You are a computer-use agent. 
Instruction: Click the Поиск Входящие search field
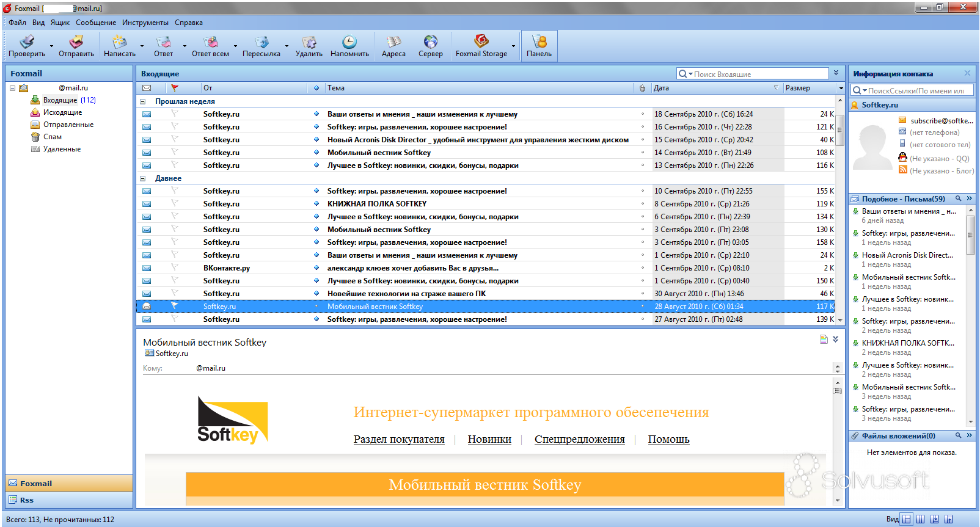click(x=752, y=74)
